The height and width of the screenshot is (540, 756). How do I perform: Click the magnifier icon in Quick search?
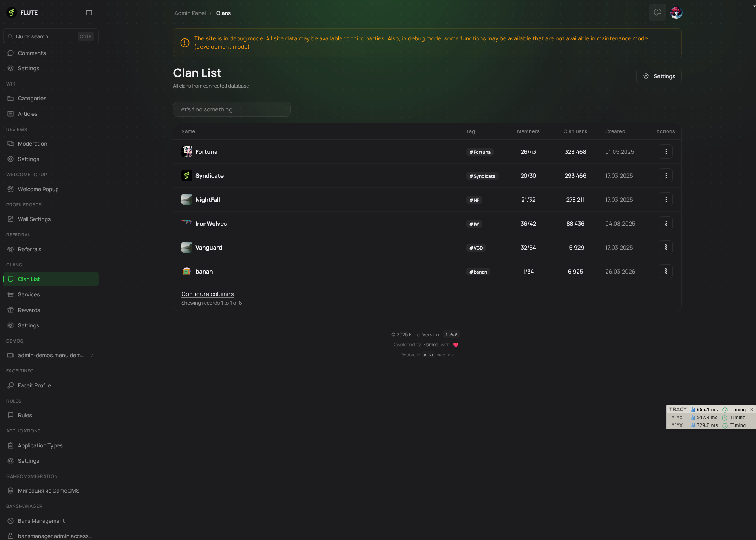(x=11, y=36)
